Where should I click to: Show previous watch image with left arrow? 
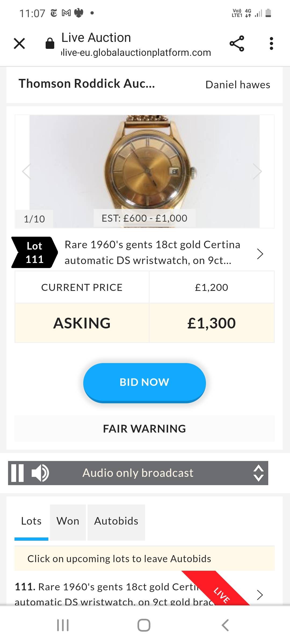click(27, 171)
